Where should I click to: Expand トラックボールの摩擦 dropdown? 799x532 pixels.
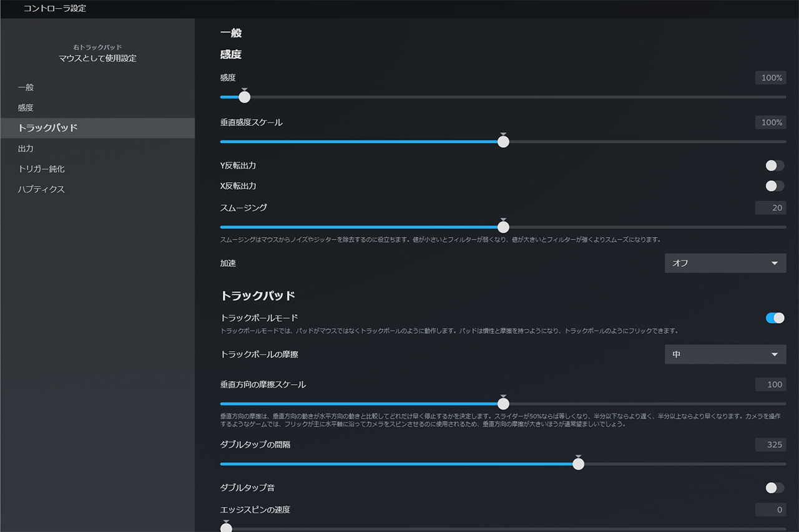click(725, 354)
